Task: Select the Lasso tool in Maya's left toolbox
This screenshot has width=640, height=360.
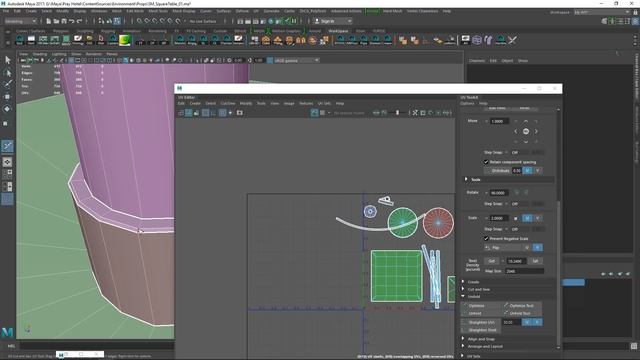Action: 7,73
